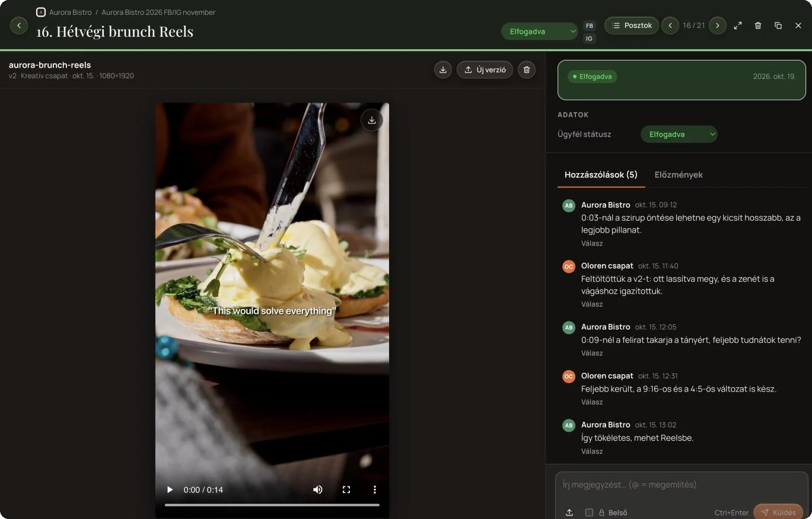The image size is (812, 519).
Task: Delete the post with header trash icon
Action: point(758,26)
